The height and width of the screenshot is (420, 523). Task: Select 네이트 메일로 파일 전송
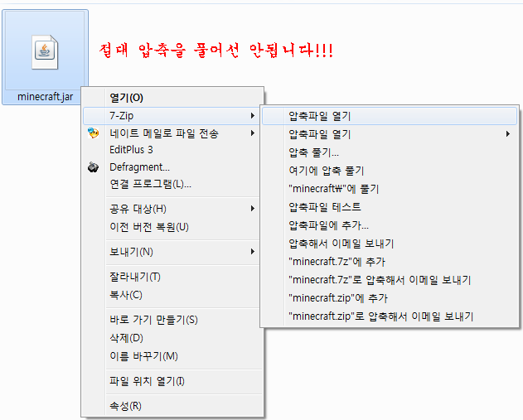tap(172, 133)
